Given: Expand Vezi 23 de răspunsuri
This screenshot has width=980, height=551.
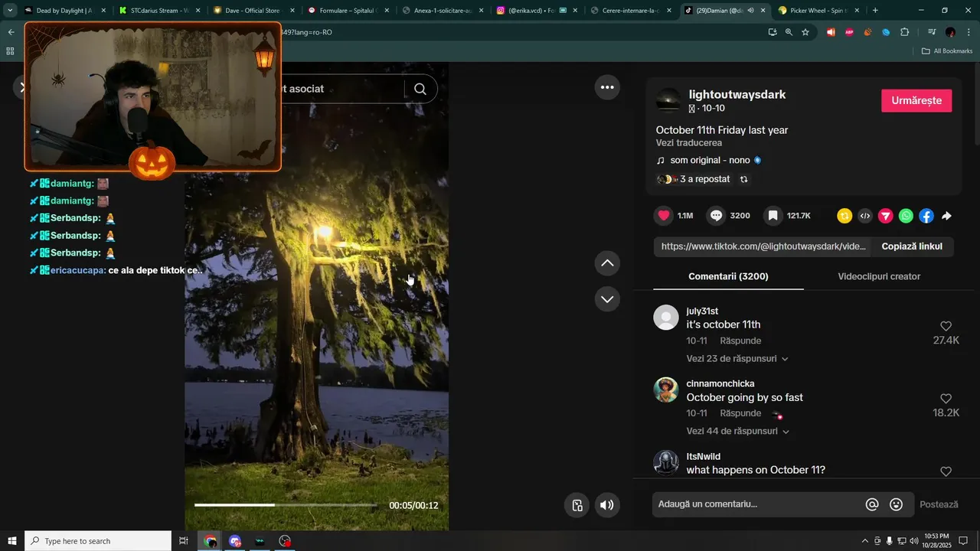Looking at the screenshot, I should point(737,359).
